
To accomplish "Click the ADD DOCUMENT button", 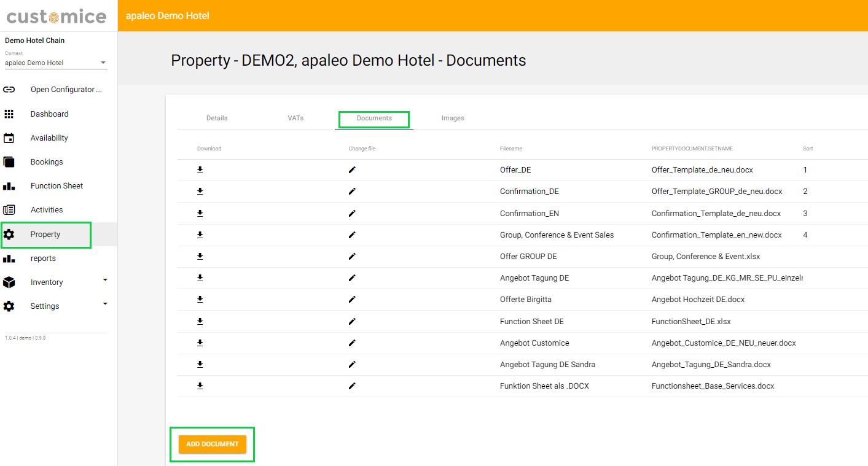I will point(213,444).
